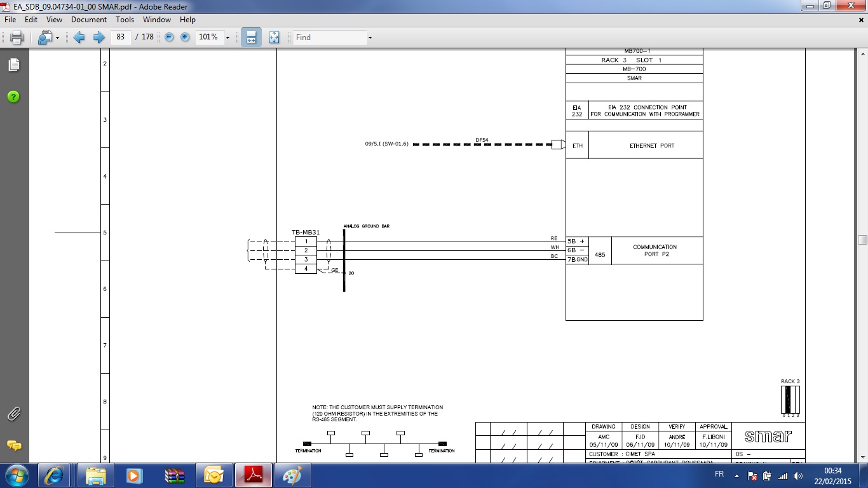Viewport: 868px width, 488px height.
Task: Open Windows Explorer from the taskbar
Action: [97, 475]
